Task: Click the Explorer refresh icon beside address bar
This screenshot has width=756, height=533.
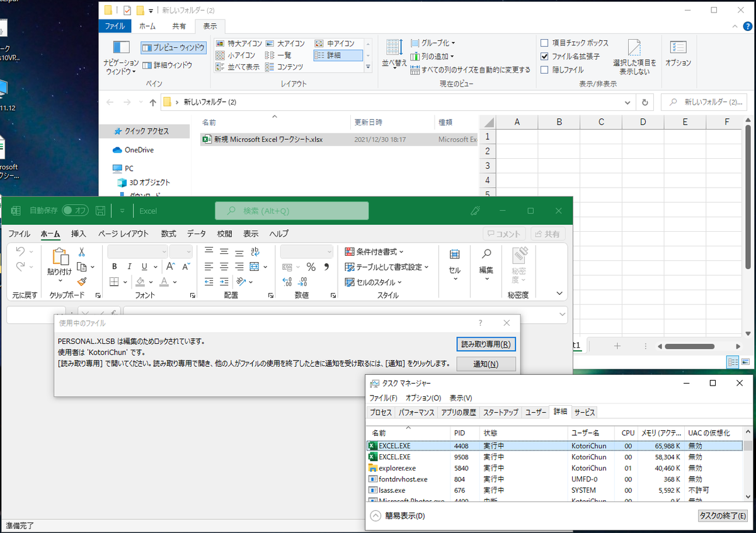Action: point(644,102)
